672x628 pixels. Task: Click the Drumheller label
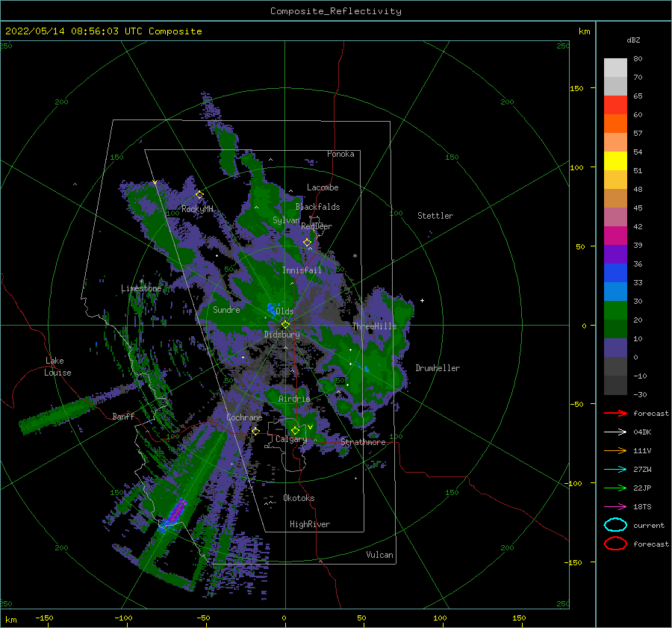click(438, 368)
